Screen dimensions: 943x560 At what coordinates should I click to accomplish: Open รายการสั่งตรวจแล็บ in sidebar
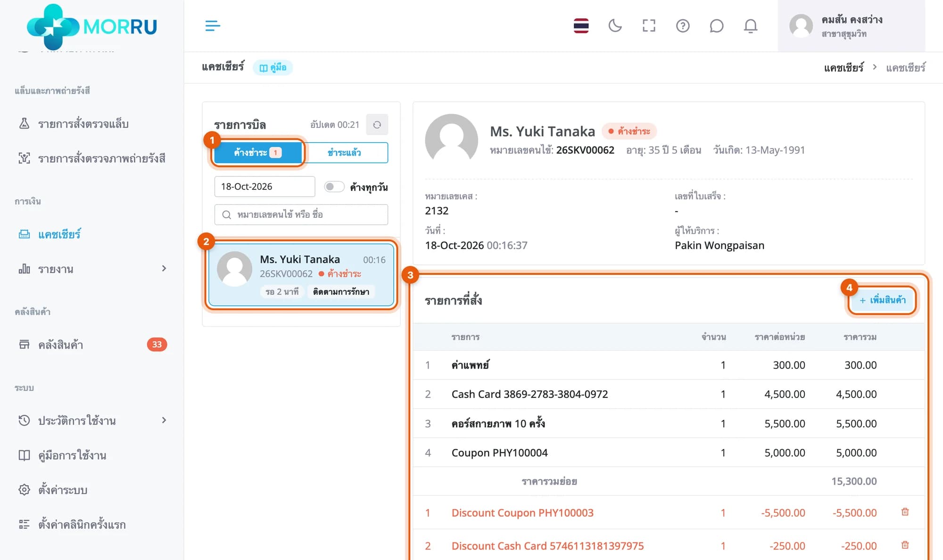pos(83,124)
